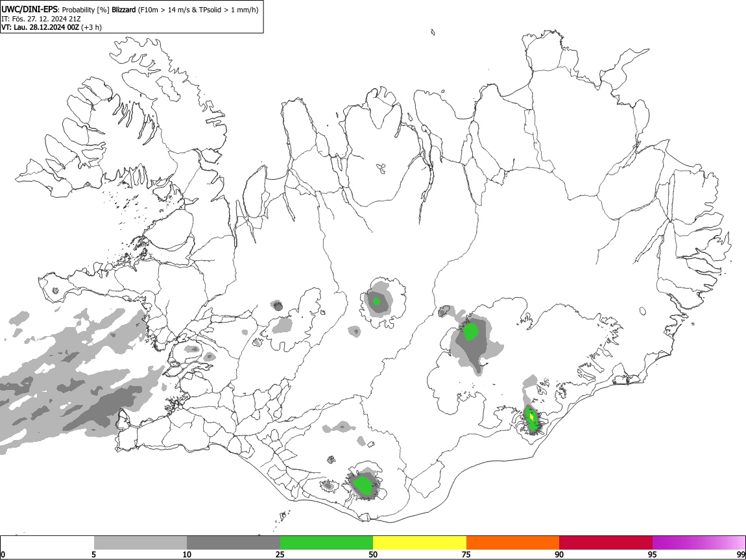The image size is (746, 560).
Task: Click the legend label '5'
Action: pos(94,554)
